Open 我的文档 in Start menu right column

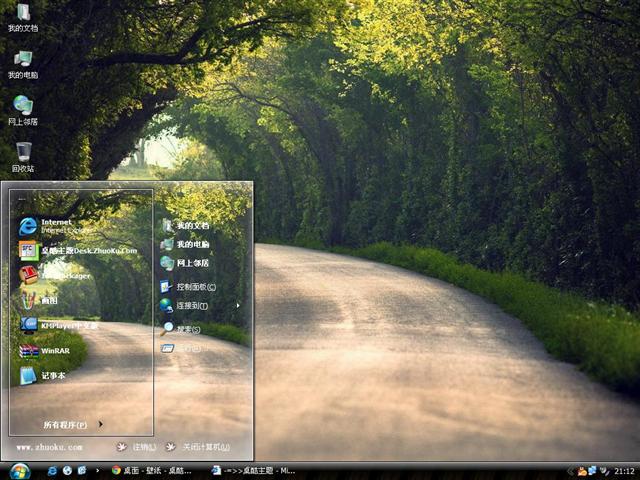[192, 226]
